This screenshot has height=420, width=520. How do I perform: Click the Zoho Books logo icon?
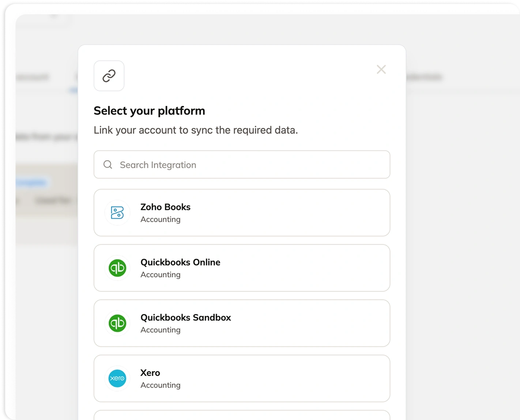[x=117, y=213]
